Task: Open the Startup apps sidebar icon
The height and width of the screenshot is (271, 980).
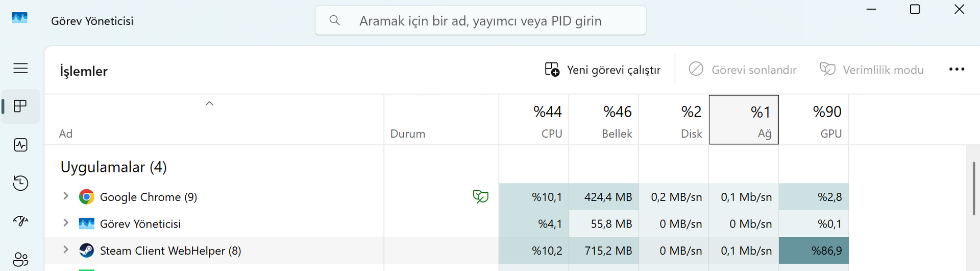Action: (x=20, y=221)
